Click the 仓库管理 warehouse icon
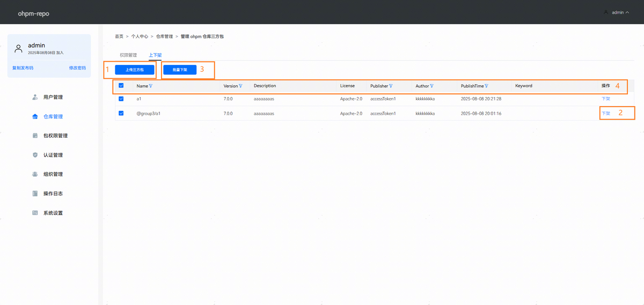 pyautogui.click(x=35, y=116)
